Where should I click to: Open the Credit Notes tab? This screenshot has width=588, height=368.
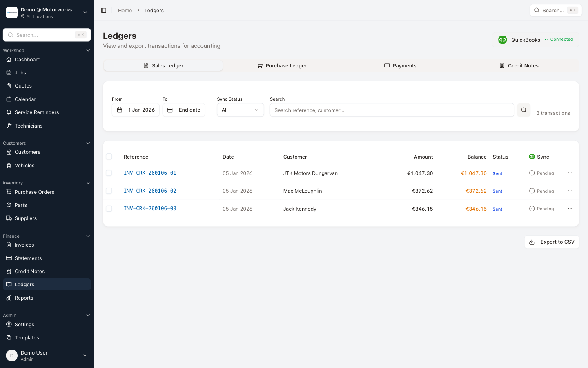pyautogui.click(x=519, y=65)
